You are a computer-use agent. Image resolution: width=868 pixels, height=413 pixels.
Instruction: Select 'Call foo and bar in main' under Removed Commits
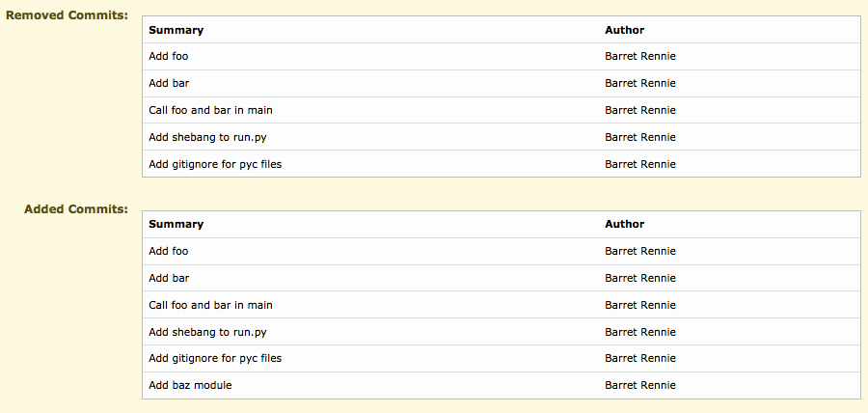pyautogui.click(x=210, y=111)
